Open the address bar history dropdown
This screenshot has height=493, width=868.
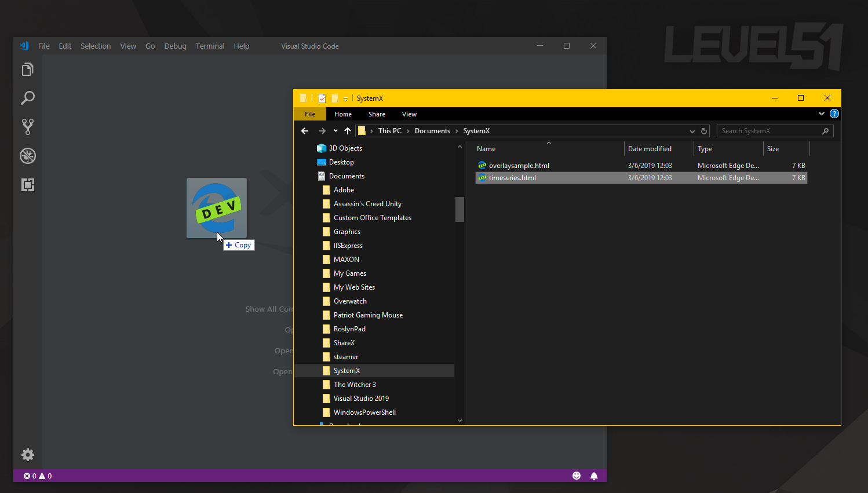click(x=692, y=131)
